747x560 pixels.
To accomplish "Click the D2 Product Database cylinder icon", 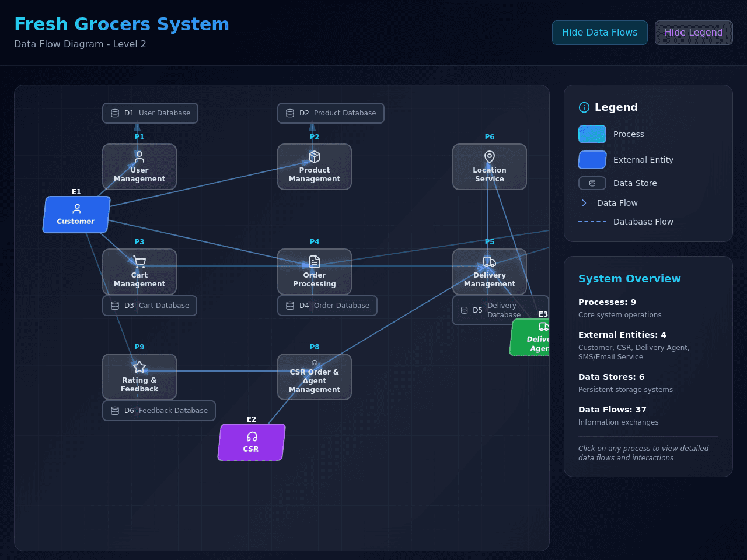I will (x=290, y=113).
